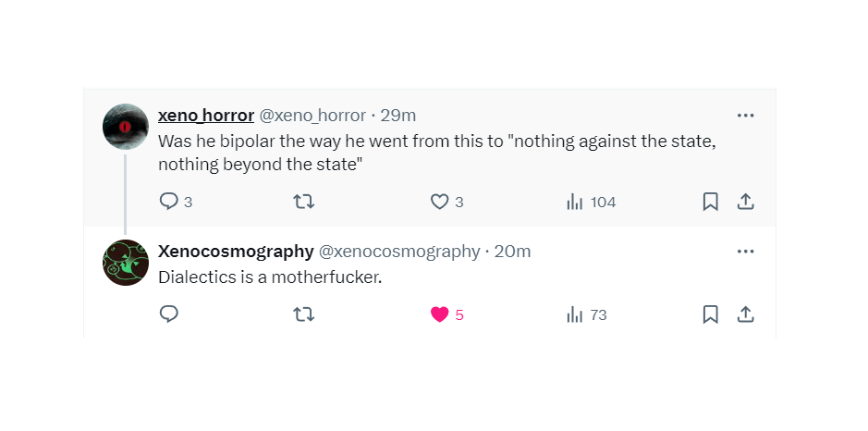The width and height of the screenshot is (868, 431).
Task: Open the 29m timestamp link
Action: [x=399, y=116]
